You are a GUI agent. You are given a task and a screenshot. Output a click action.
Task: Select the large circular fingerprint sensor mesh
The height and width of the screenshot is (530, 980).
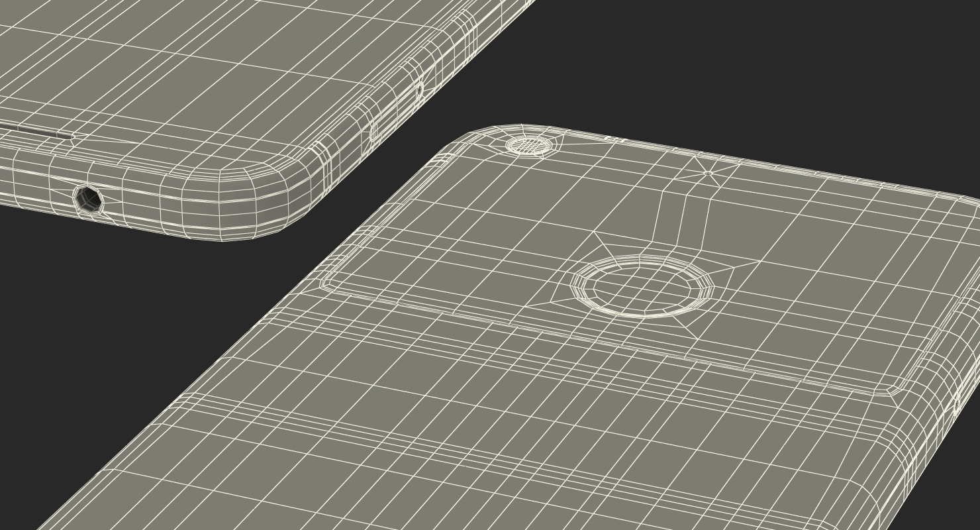point(642,286)
